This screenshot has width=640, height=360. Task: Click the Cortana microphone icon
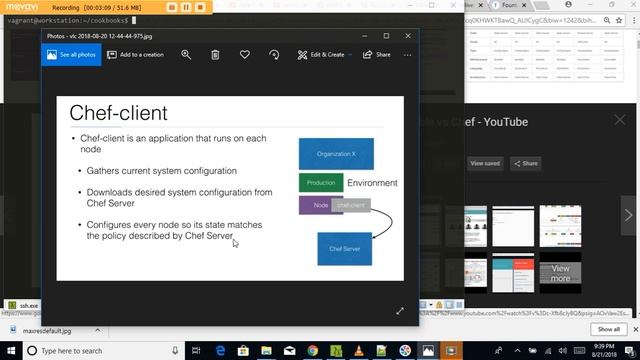[175, 351]
